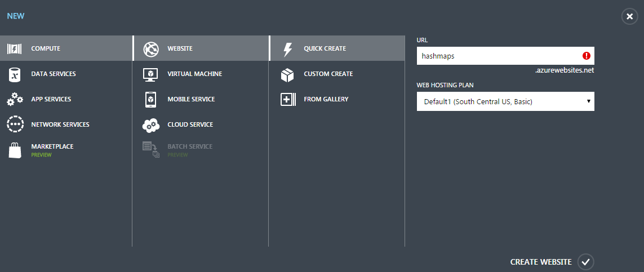Click the red URL error indicator
The height and width of the screenshot is (272, 644).
click(586, 56)
